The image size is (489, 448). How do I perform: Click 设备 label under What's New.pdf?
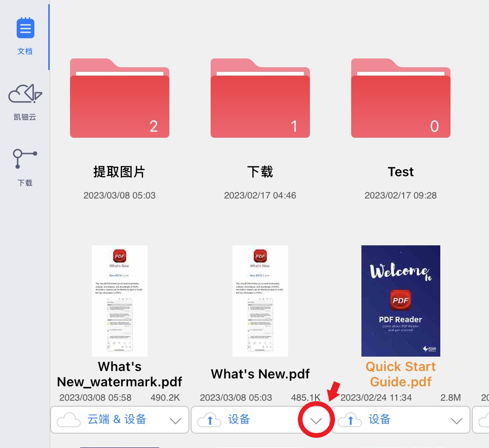pyautogui.click(x=239, y=419)
